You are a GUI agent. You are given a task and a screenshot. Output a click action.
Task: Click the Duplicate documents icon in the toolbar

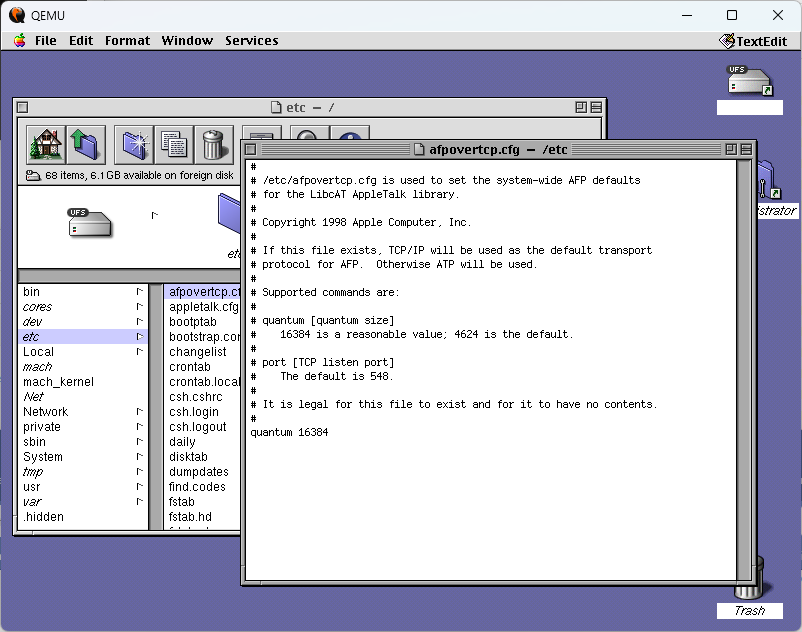[x=174, y=145]
